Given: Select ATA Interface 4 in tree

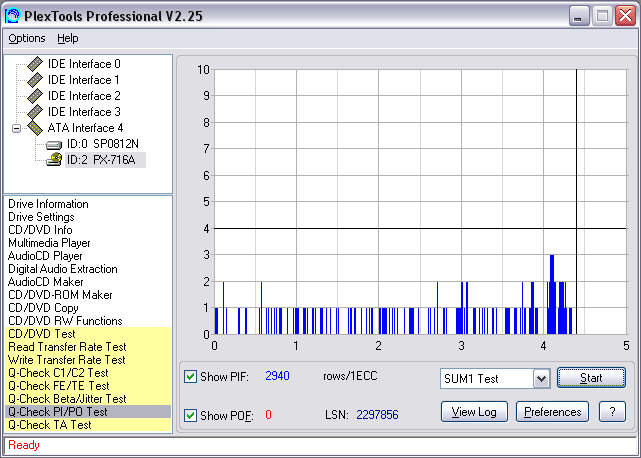Looking at the screenshot, I should pyautogui.click(x=85, y=128).
